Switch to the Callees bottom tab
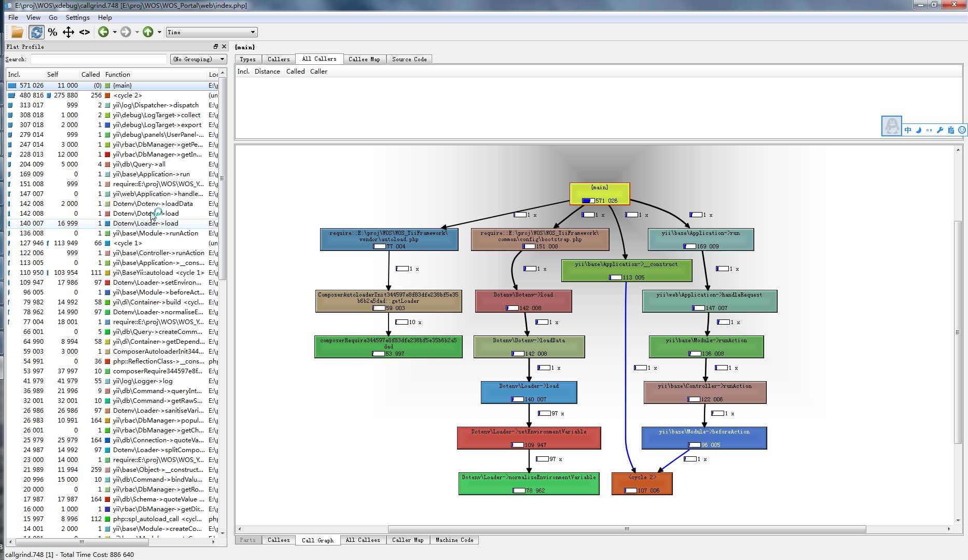This screenshot has height=560, width=968. pyautogui.click(x=279, y=540)
